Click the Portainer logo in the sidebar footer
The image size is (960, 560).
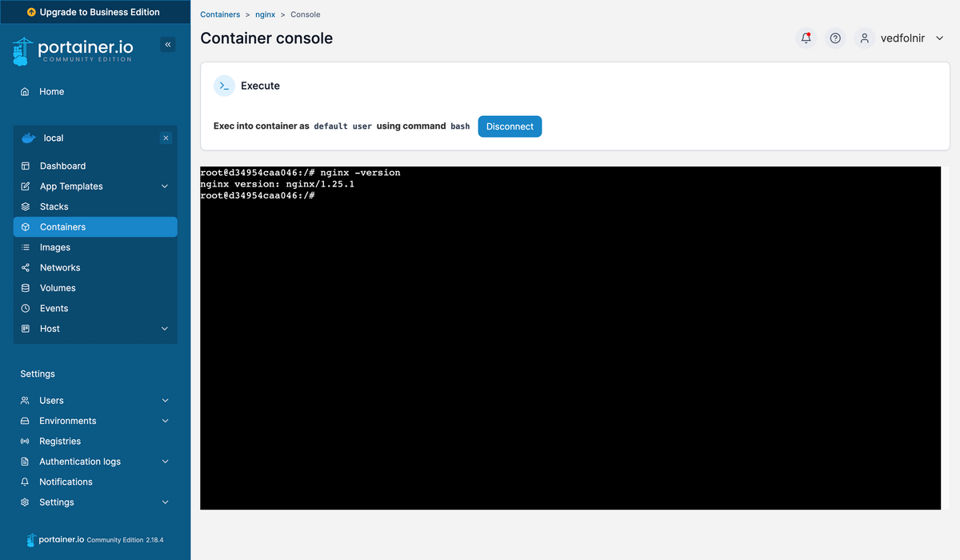[x=55, y=540]
